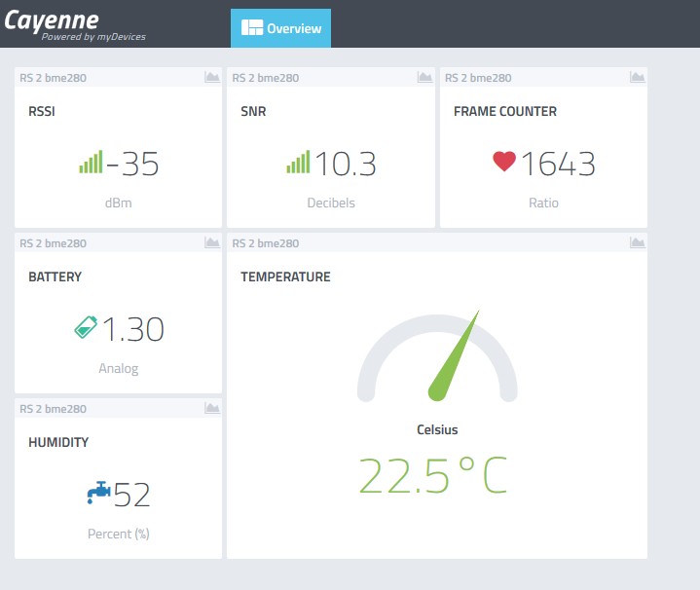Open chart icon on Humidity widget
Image resolution: width=700 pixels, height=590 pixels.
(211, 409)
